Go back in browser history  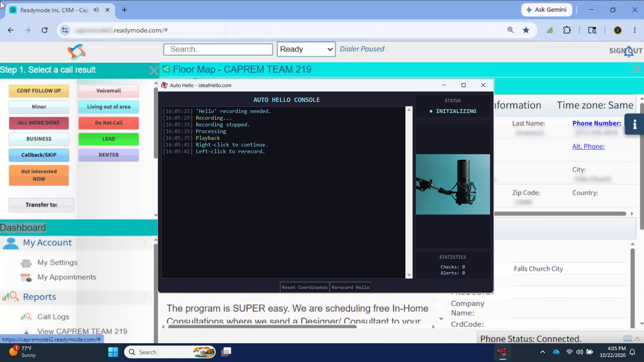pyautogui.click(x=11, y=30)
